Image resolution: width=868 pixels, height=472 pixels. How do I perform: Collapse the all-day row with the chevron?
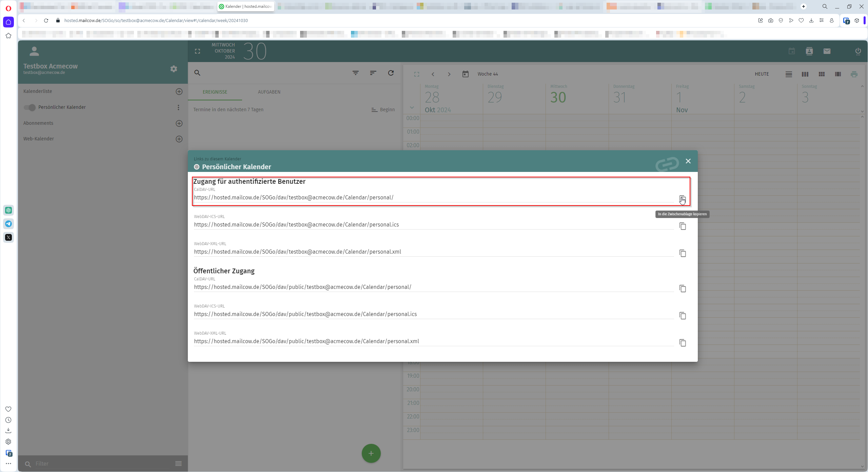(411, 107)
